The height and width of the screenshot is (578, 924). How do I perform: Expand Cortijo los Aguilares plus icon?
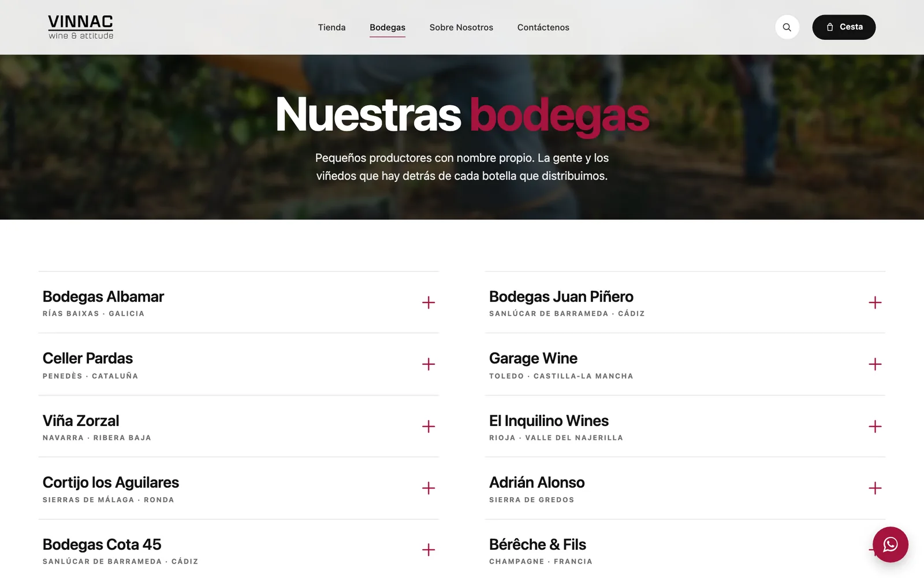tap(429, 488)
